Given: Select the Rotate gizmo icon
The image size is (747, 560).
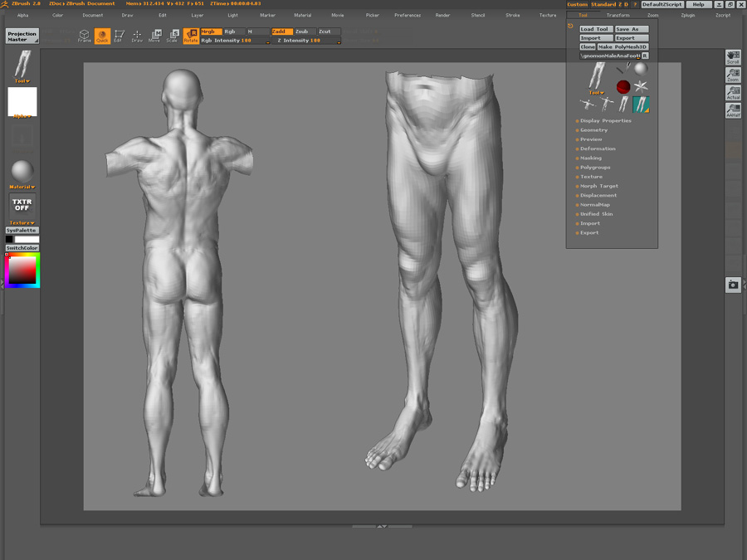Looking at the screenshot, I should point(191,36).
